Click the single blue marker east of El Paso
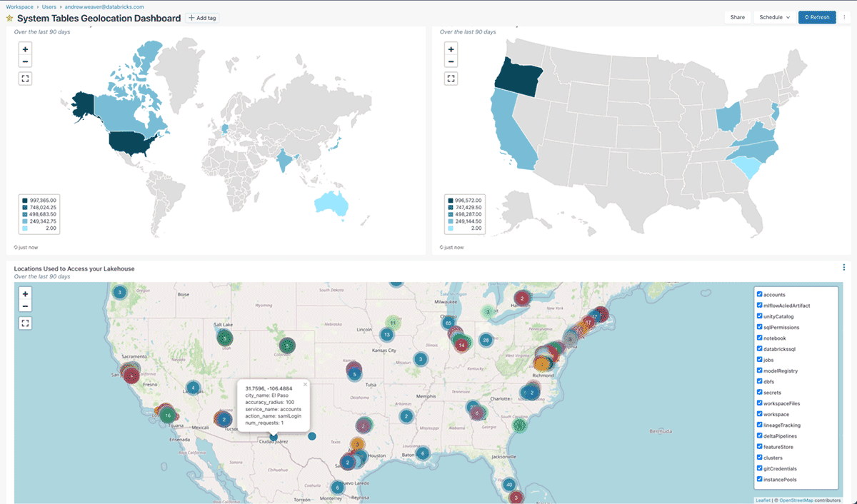The image size is (857, 504). 311,436
